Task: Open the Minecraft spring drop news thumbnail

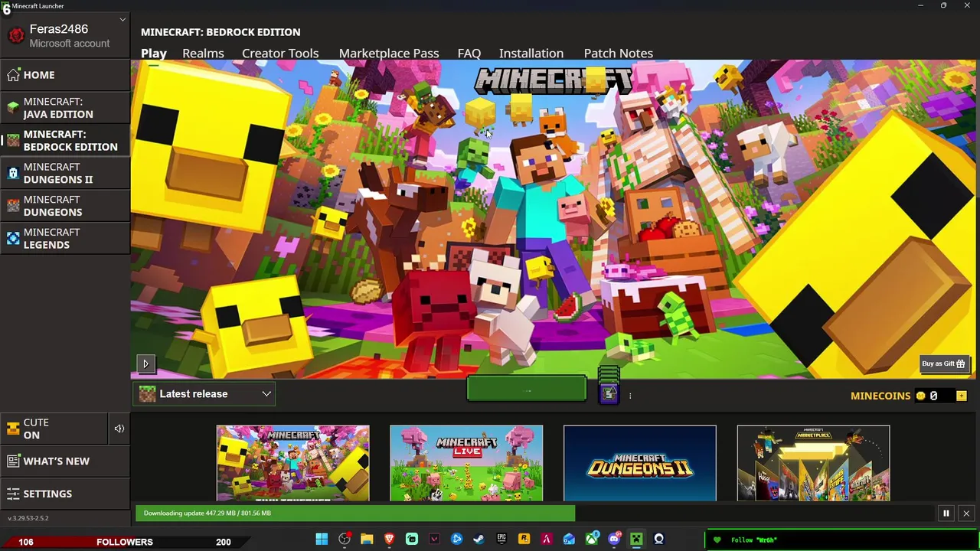Action: coord(292,463)
